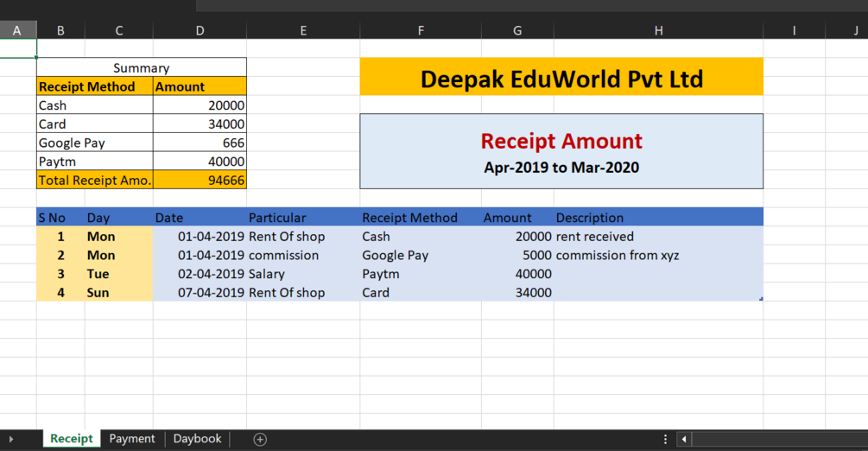Select the Summary title cell

coord(142,67)
